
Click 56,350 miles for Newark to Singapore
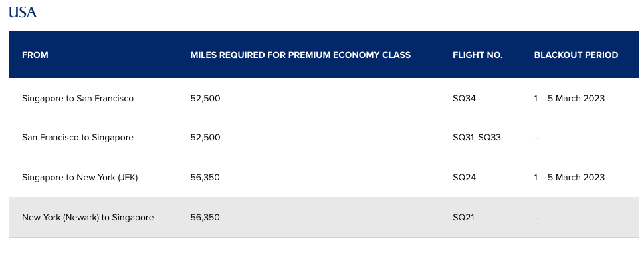[205, 217]
